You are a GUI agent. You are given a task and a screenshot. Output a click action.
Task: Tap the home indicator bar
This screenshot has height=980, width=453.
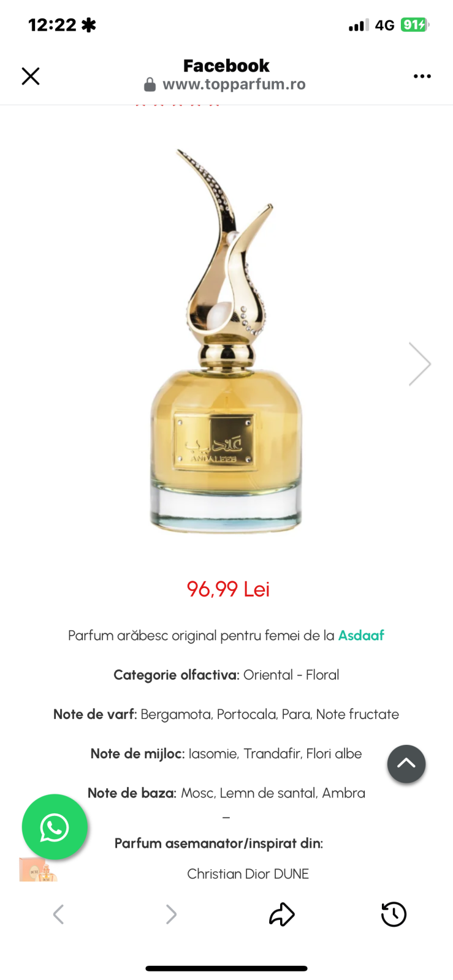click(226, 968)
